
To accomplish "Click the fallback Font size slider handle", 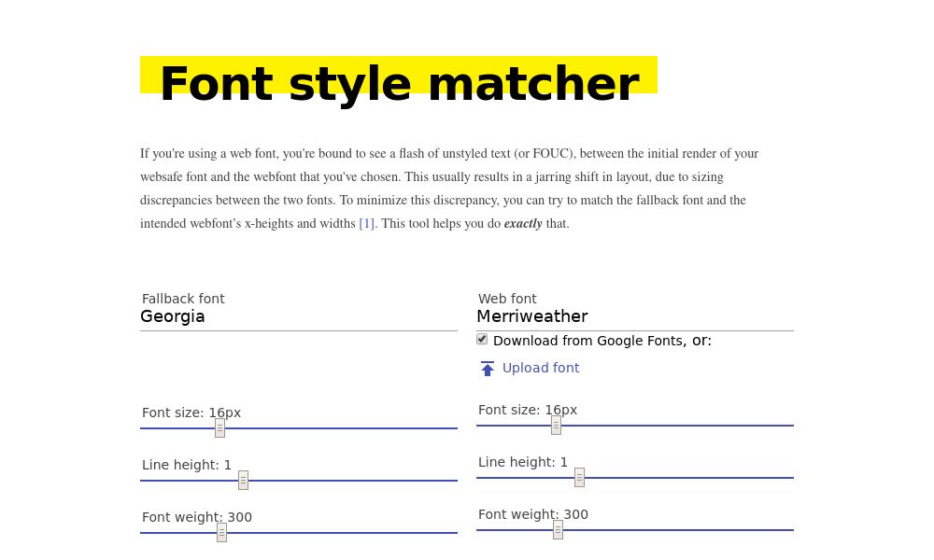I will (x=219, y=427).
